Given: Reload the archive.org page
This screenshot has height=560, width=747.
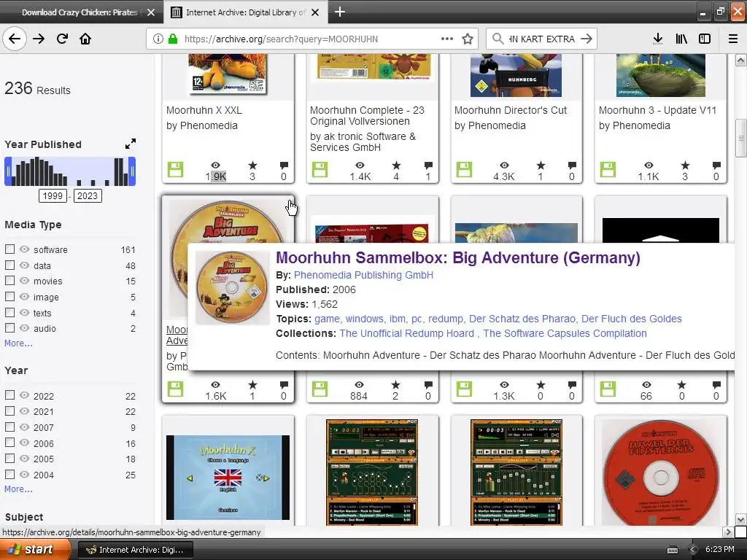Looking at the screenshot, I should 63,39.
